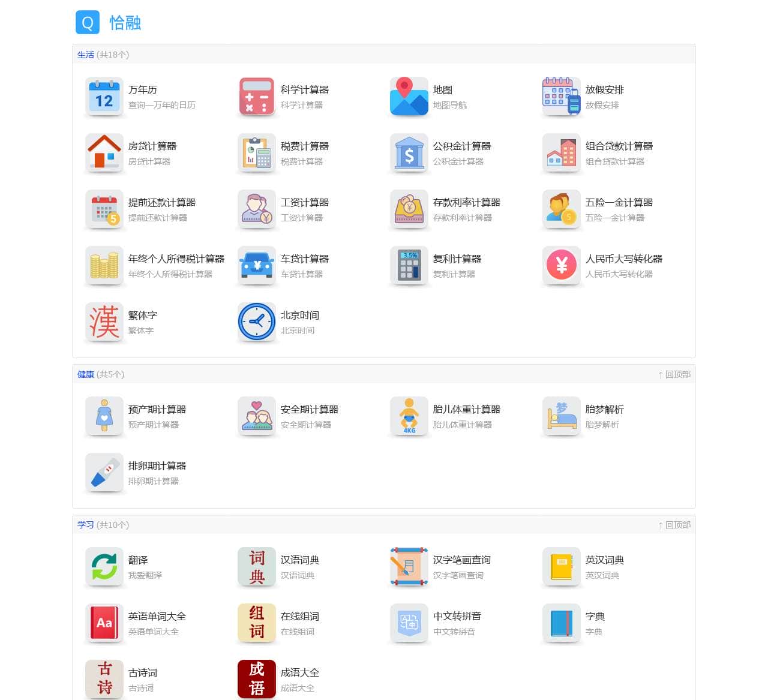Open the 车贷计算器 blue car icon

[257, 265]
